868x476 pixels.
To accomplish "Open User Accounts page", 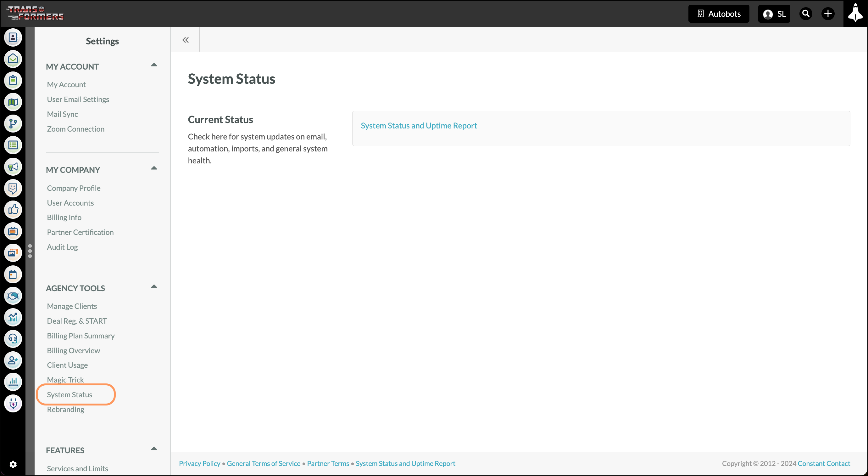I will coord(70,203).
